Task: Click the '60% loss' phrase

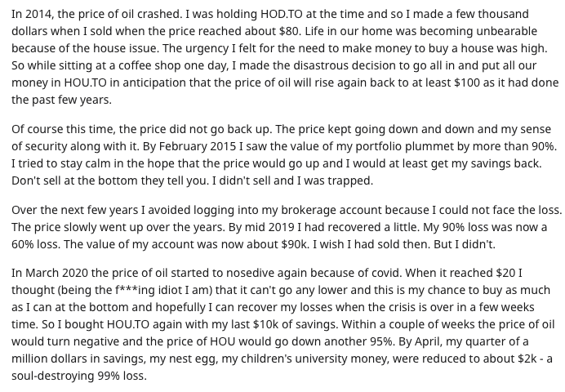Action: (36, 244)
